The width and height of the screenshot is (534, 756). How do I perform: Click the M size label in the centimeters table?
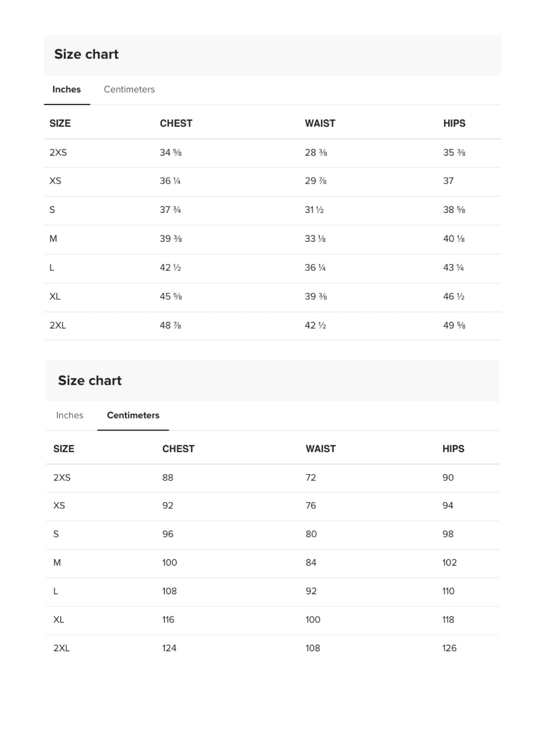[57, 562]
